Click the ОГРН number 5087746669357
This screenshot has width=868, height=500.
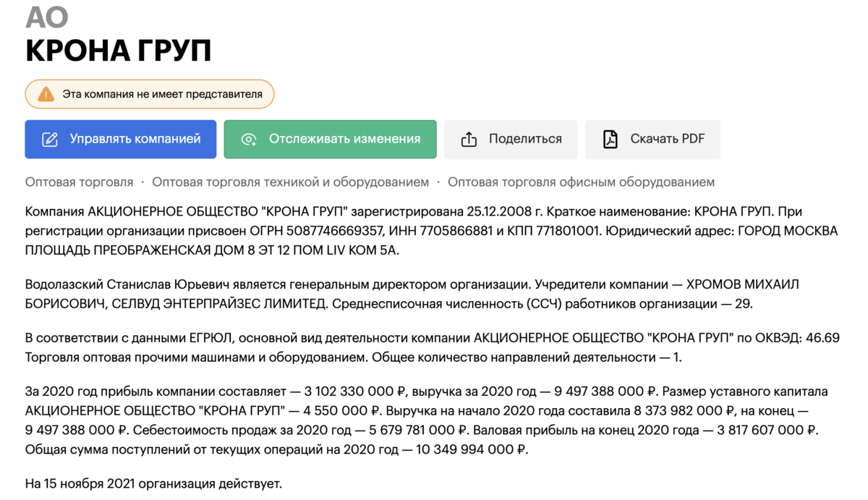pyautogui.click(x=335, y=232)
